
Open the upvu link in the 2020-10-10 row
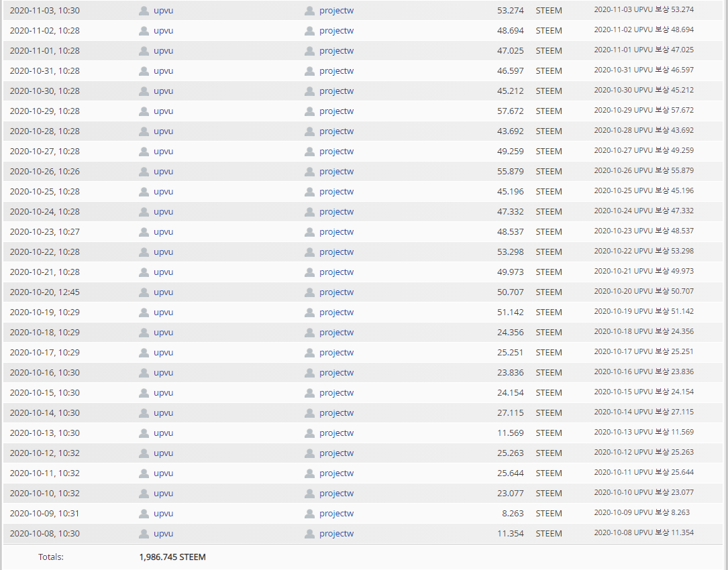pos(164,494)
